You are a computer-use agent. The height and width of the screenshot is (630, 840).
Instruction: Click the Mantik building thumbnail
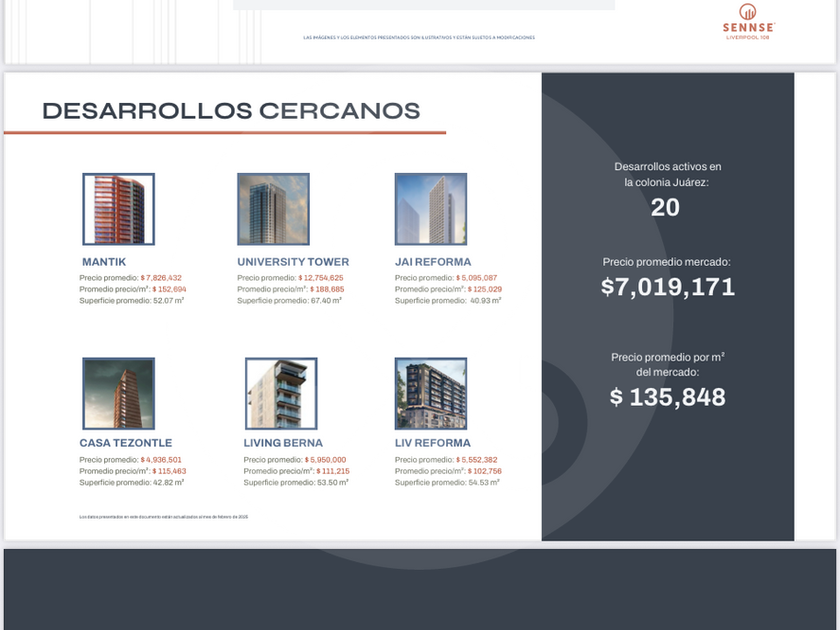click(118, 209)
